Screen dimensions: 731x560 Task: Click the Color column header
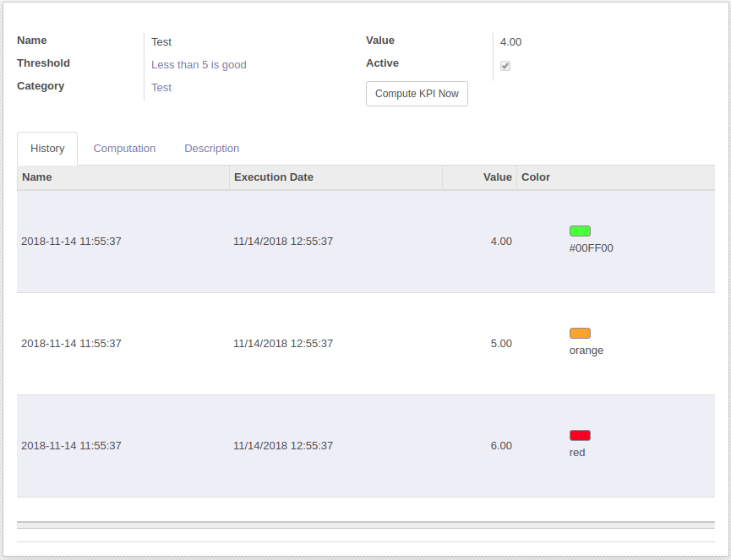pos(536,177)
